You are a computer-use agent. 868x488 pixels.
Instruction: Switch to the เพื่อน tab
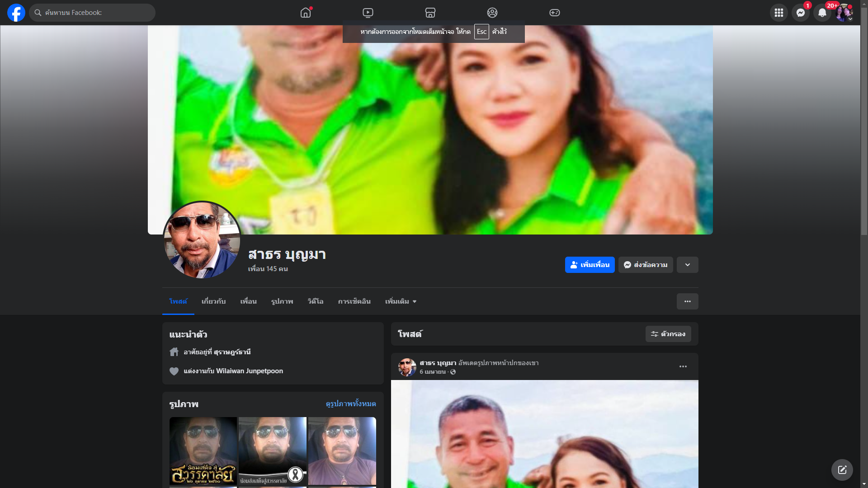(248, 301)
